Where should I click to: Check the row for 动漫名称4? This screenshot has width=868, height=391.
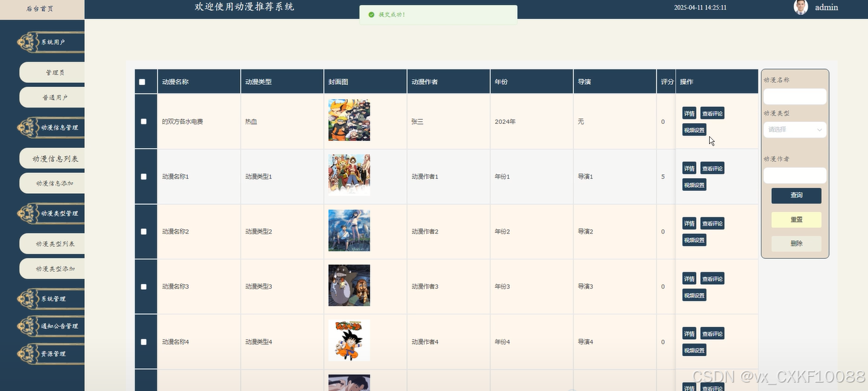(143, 342)
